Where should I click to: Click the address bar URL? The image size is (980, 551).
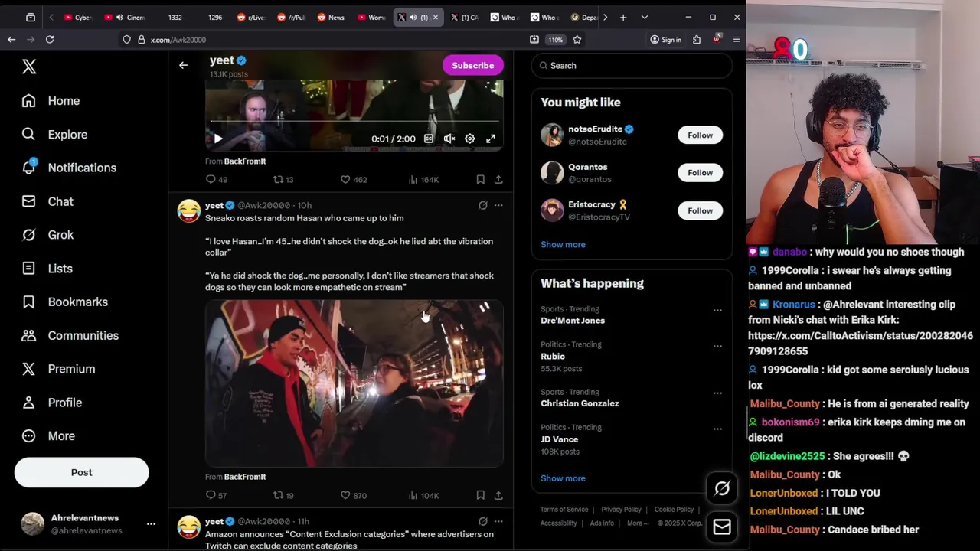178,40
